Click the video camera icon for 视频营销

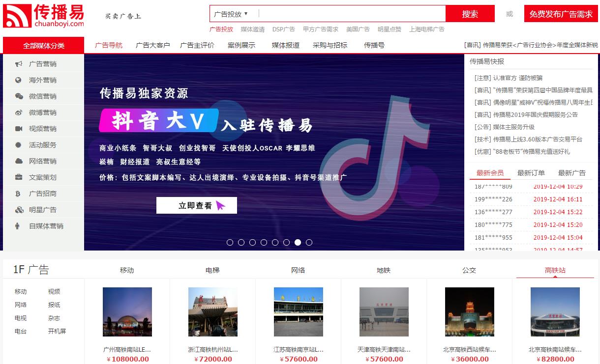tap(19, 129)
